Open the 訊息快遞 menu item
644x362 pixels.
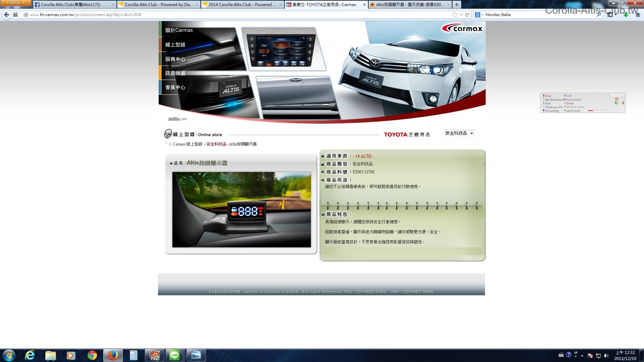click(x=175, y=73)
